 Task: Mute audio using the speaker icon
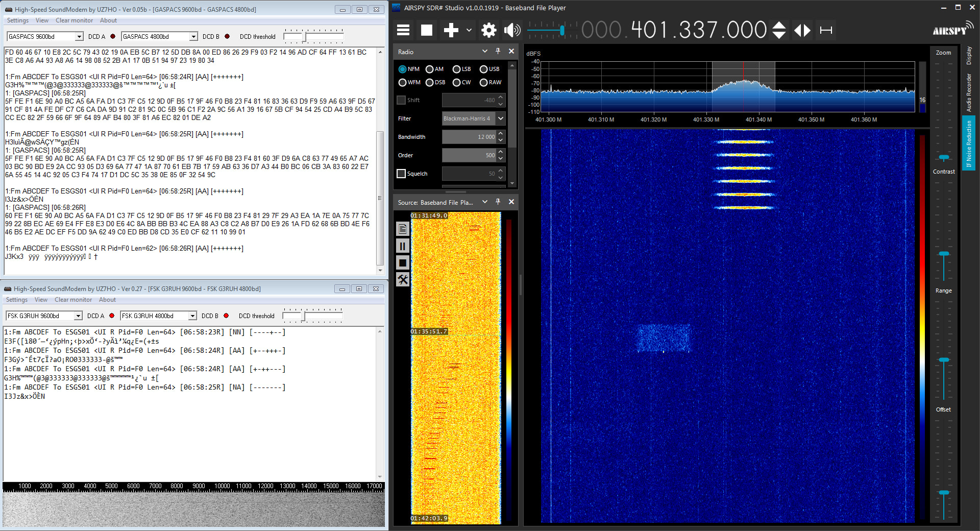[x=512, y=30]
